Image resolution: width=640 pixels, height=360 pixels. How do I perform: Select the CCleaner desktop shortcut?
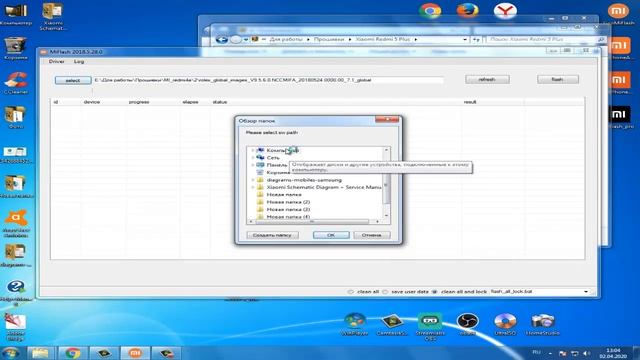[16, 83]
